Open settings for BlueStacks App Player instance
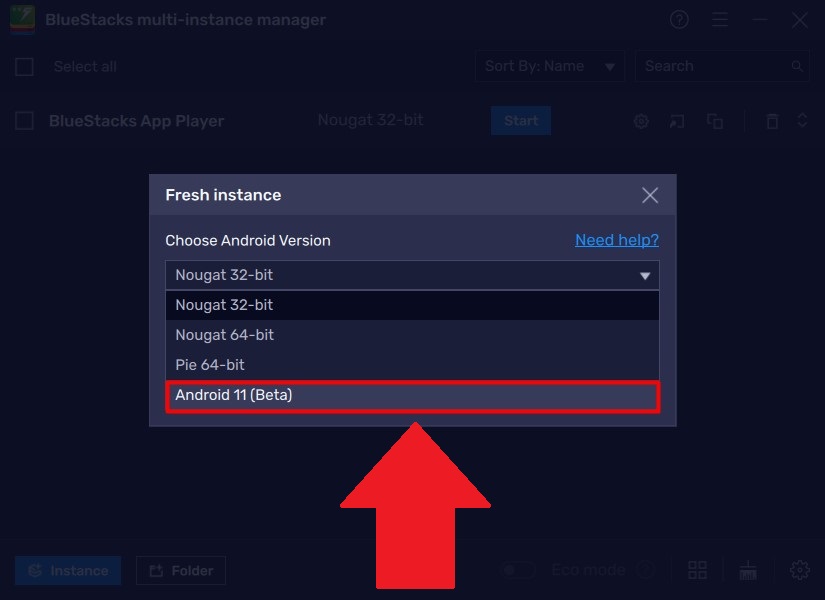 [x=640, y=120]
